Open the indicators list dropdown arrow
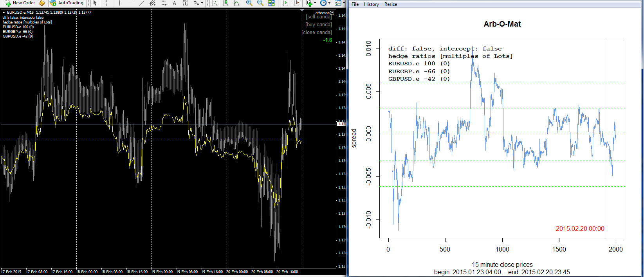644x277 pixels. tap(315, 3)
